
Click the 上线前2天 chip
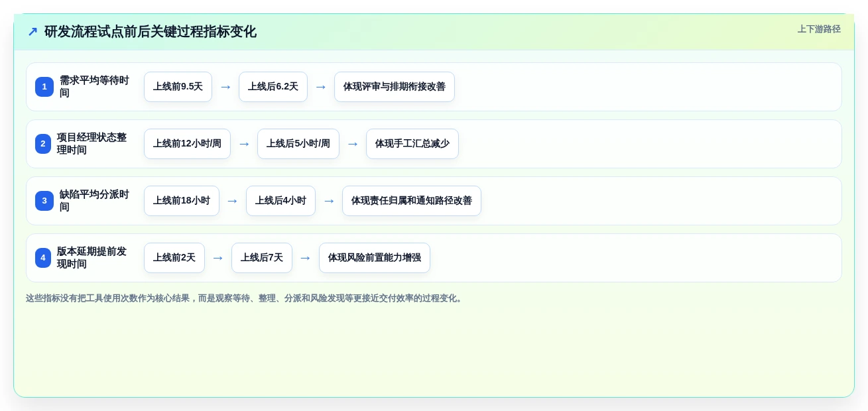click(174, 258)
